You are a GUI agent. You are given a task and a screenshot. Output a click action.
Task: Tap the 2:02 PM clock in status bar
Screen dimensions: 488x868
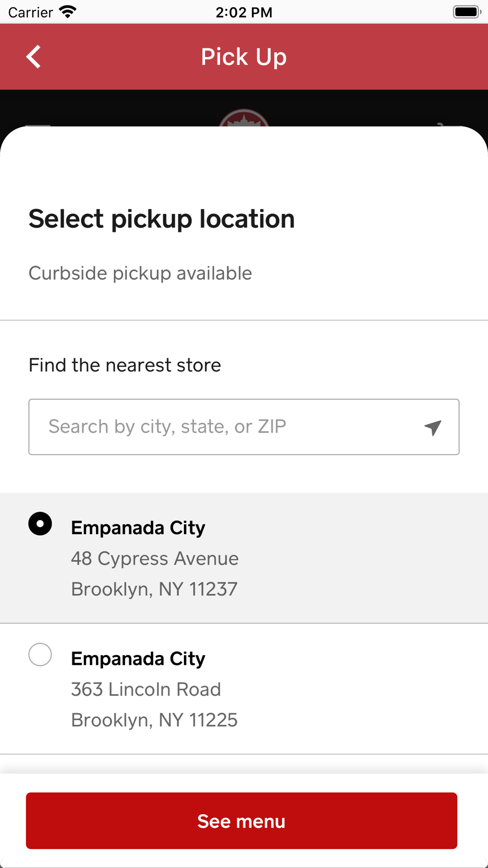[244, 12]
